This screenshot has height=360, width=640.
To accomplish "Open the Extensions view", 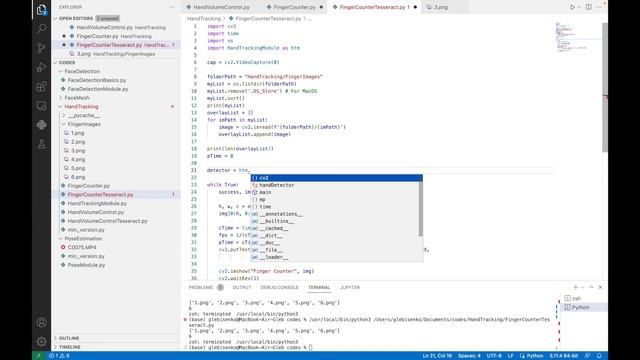I will pos(41,87).
